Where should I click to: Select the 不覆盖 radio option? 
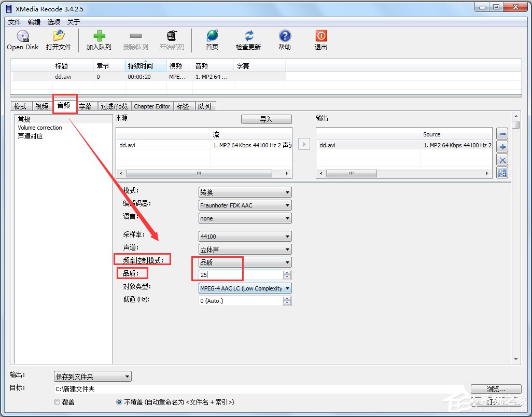coord(119,402)
